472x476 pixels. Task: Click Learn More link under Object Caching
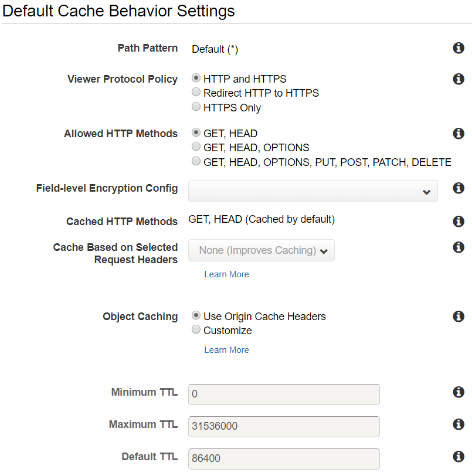(x=226, y=350)
